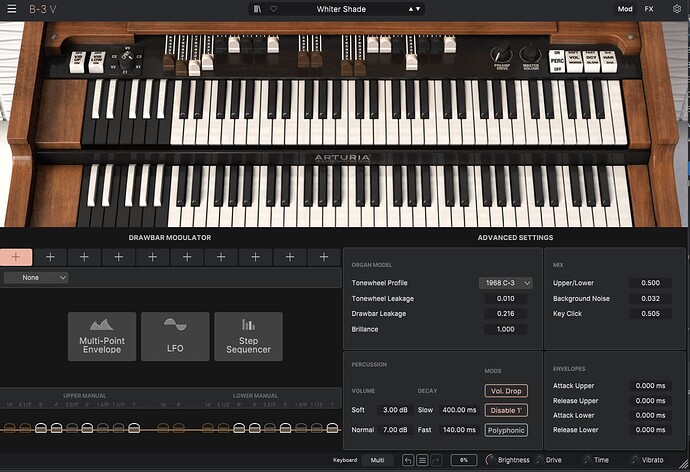Screen dimensions: 690x472
Task: Toggle the Disable 1' percussion mod
Action: (x=506, y=410)
